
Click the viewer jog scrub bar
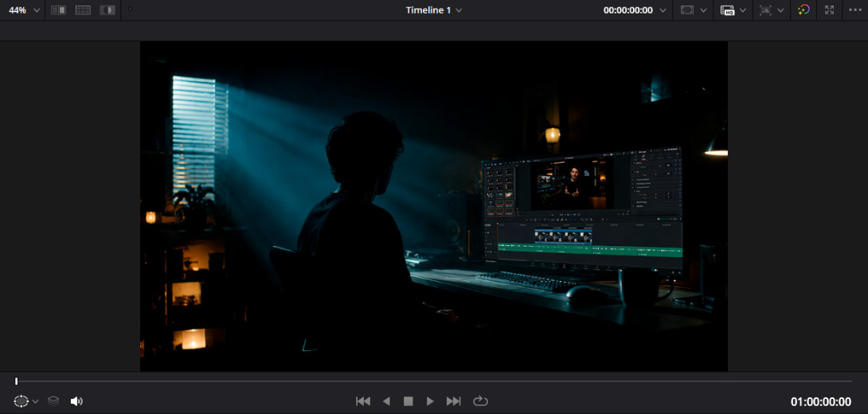tap(434, 381)
